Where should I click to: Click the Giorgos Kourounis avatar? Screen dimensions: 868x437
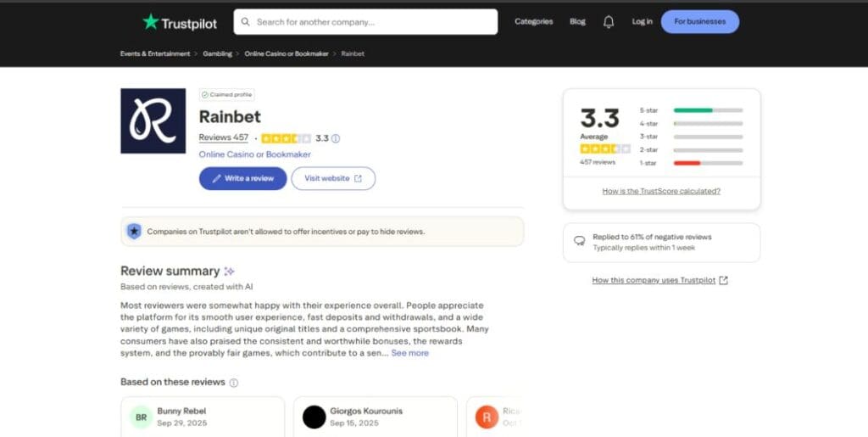[314, 417]
